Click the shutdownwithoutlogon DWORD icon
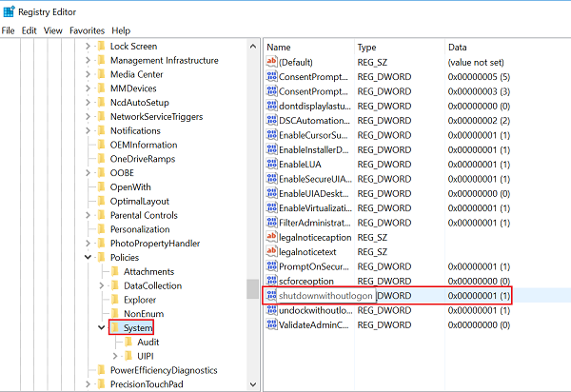This screenshot has width=571, height=392. click(x=271, y=296)
